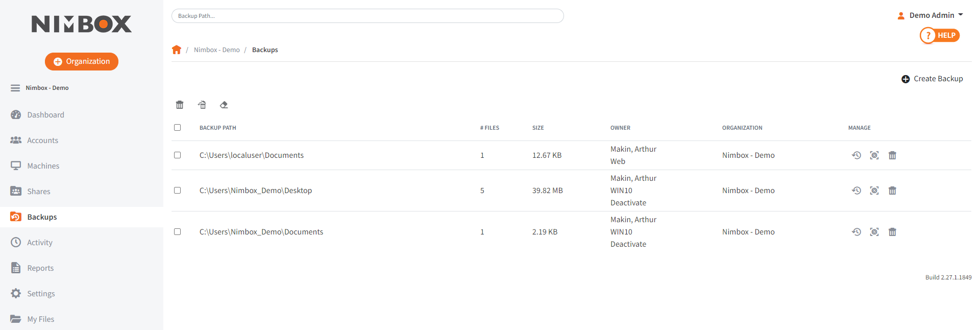Sort by the # FILES column header
Image resolution: width=980 pixels, height=330 pixels.
pyautogui.click(x=489, y=128)
